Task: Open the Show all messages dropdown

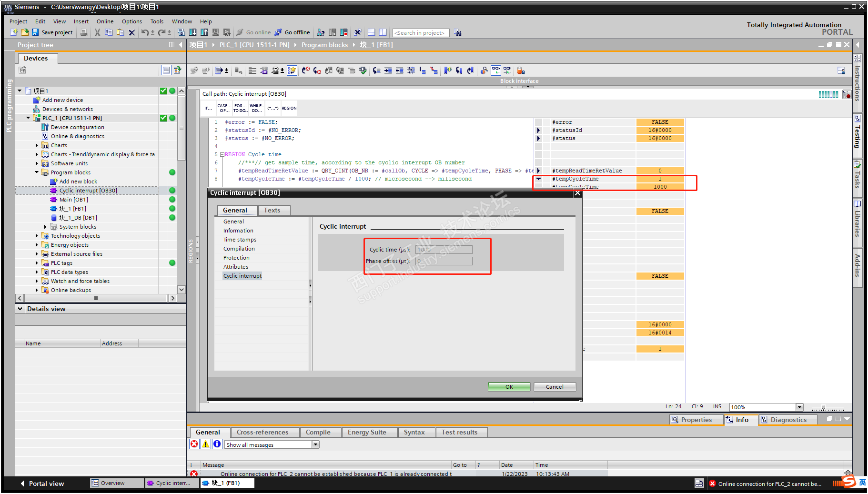Action: tap(315, 444)
